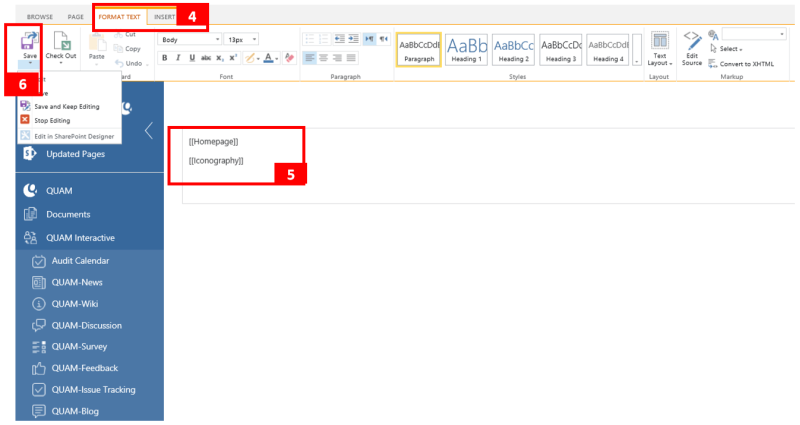Copy the selected text
The image size is (800, 425).
[x=128, y=48]
